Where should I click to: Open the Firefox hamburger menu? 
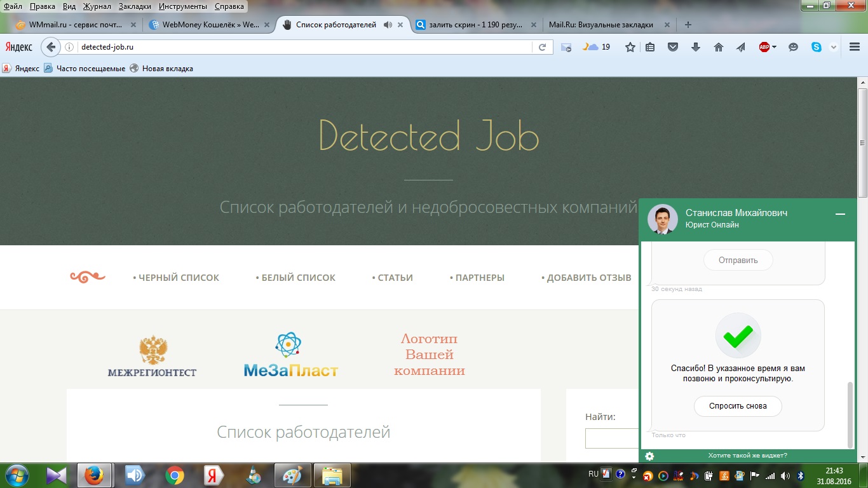pos(855,47)
